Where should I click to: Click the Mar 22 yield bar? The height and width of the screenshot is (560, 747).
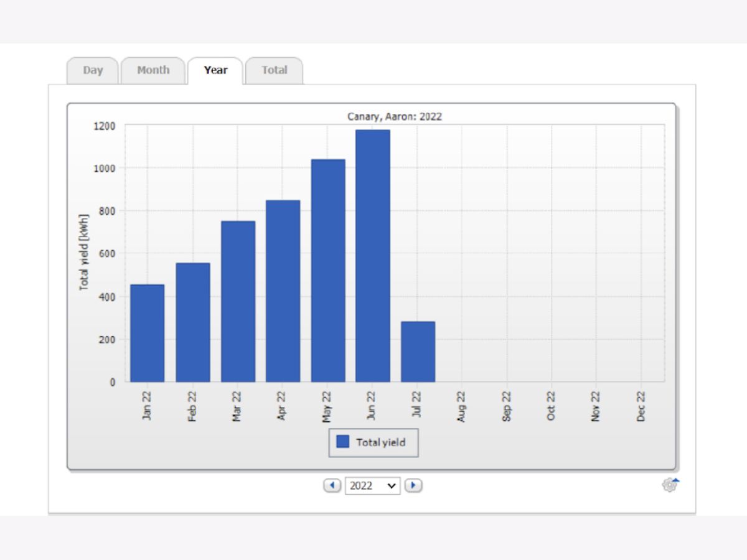[x=238, y=301]
